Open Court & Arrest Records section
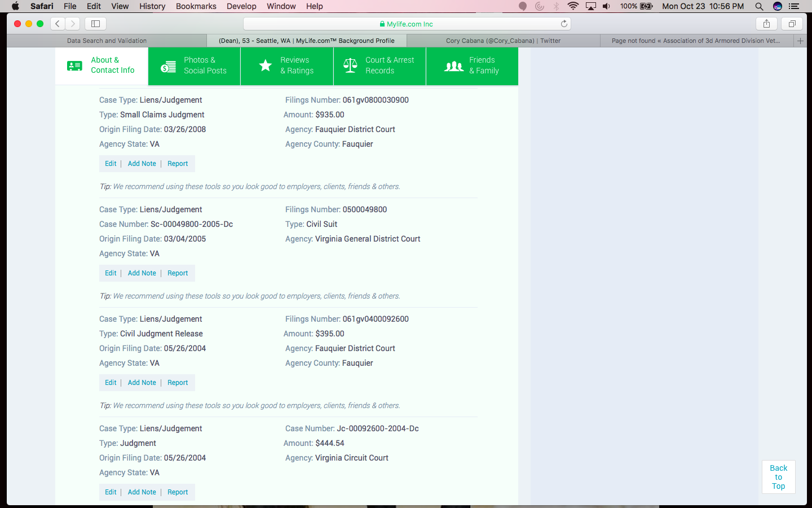 379,65
